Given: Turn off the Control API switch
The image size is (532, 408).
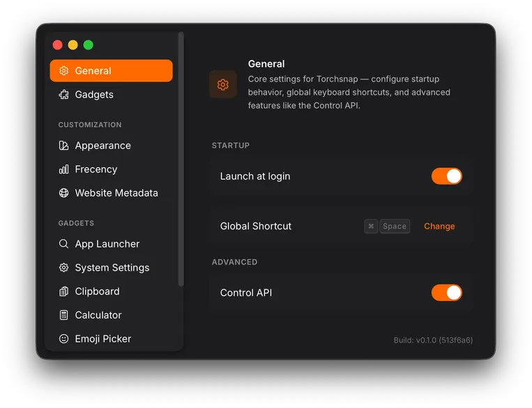Looking at the screenshot, I should coord(447,293).
